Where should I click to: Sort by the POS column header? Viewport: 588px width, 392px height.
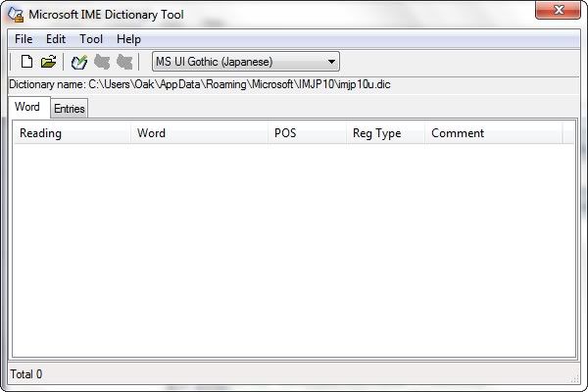[x=307, y=133]
